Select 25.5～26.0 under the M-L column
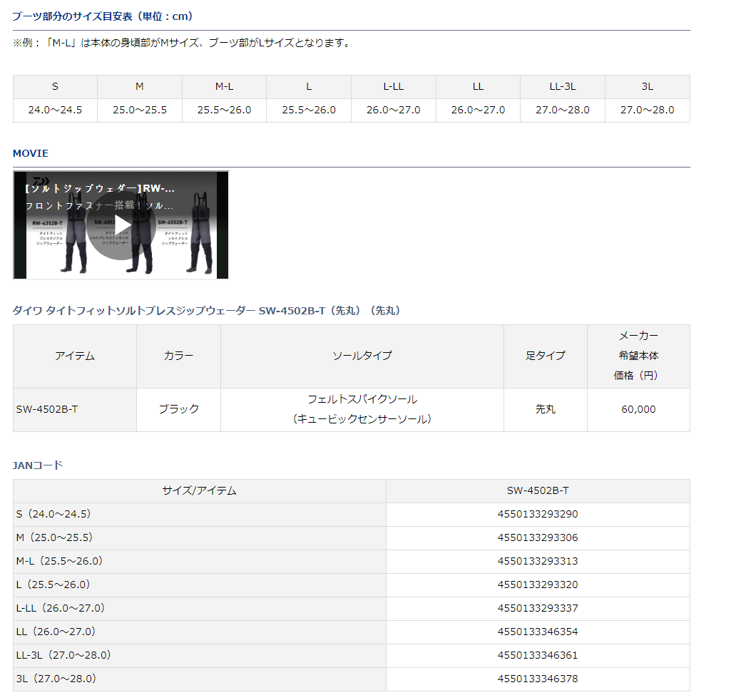The height and width of the screenshot is (700, 731). [x=224, y=110]
